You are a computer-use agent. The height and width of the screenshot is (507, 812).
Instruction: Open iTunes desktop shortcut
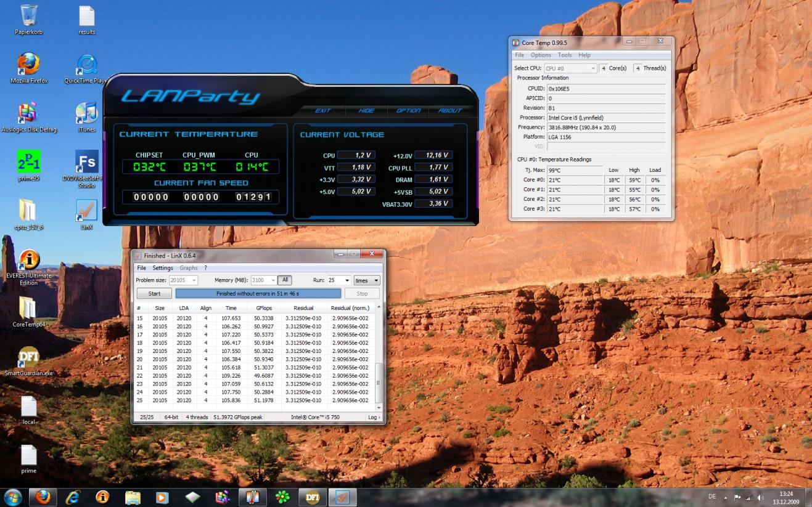pyautogui.click(x=86, y=117)
